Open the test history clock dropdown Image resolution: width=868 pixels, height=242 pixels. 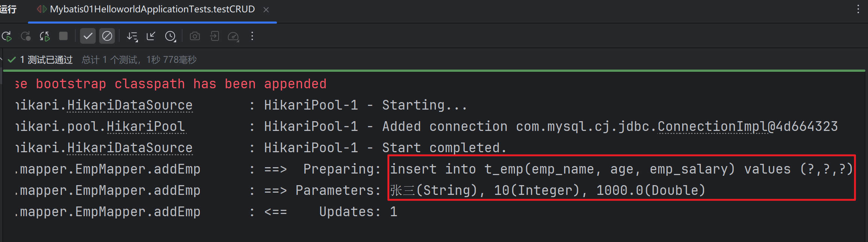click(x=171, y=36)
